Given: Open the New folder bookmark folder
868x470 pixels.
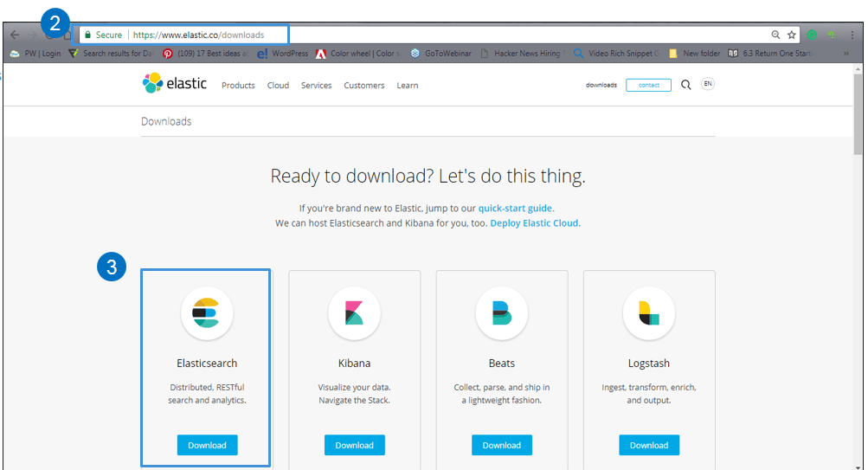Looking at the screenshot, I should [x=695, y=54].
